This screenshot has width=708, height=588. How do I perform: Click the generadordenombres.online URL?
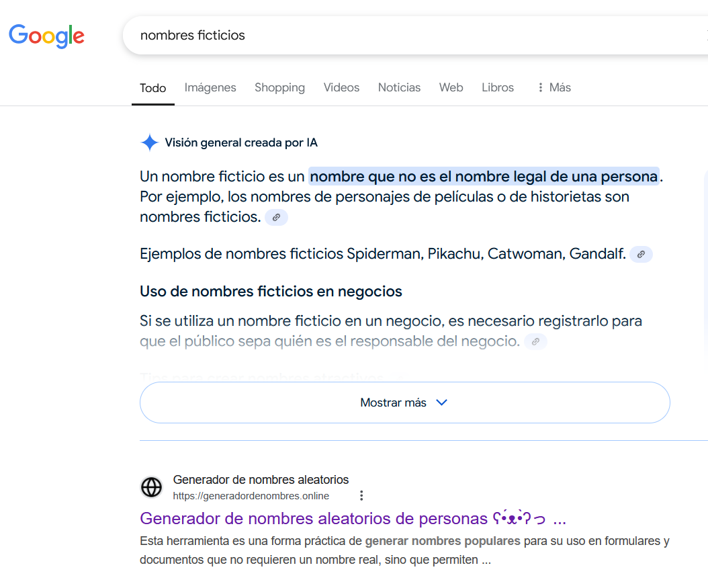tap(251, 496)
